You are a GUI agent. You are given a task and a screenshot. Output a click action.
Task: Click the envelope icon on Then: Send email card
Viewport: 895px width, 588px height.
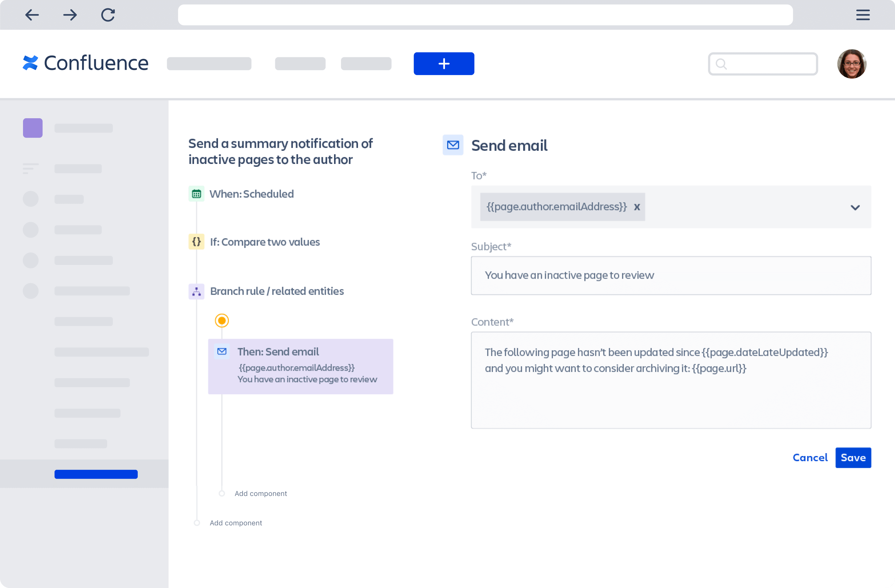(222, 351)
